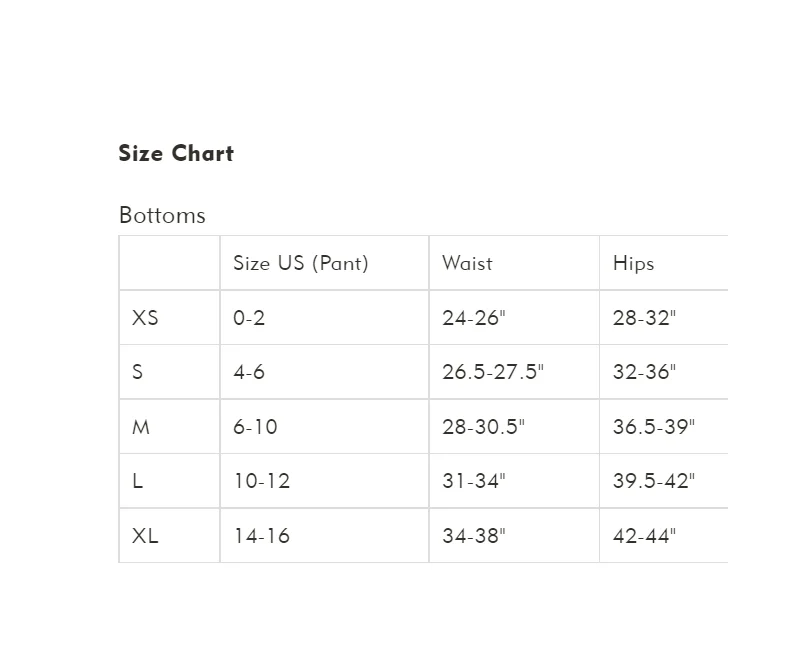Click the Hips column header
This screenshot has height=672, width=788.
click(633, 264)
